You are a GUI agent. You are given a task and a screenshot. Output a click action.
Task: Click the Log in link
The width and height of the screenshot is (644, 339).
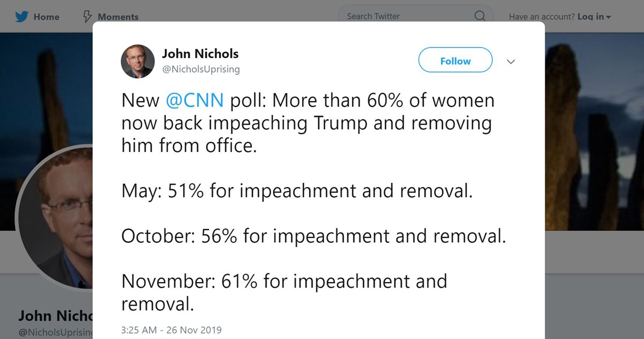590,17
